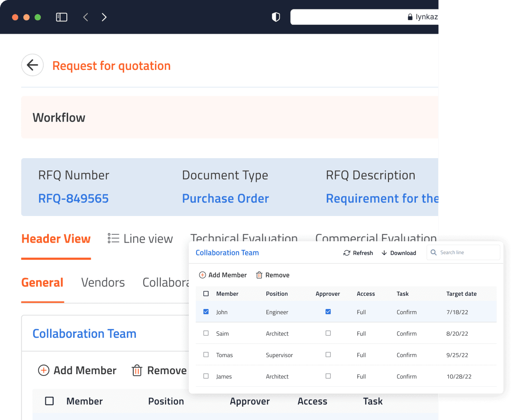Click trash icon of popup Remove

259,275
